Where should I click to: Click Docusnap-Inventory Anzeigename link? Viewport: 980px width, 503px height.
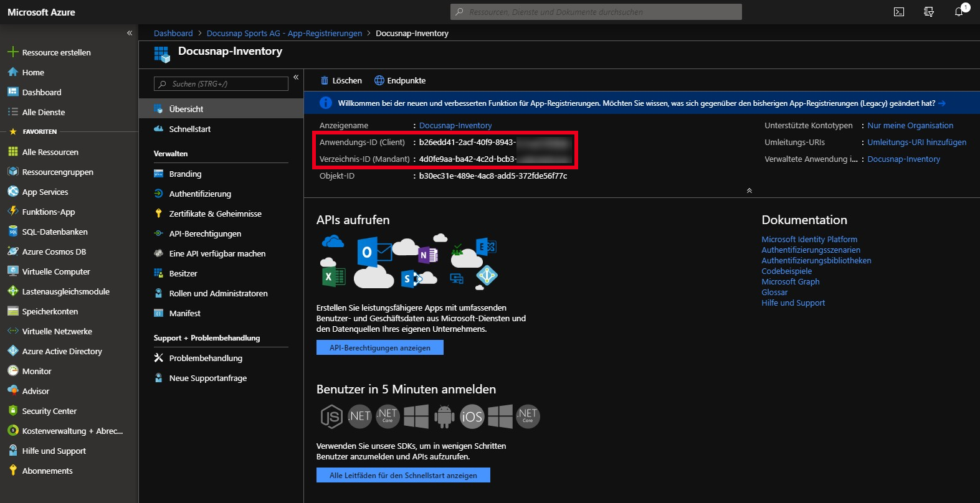[455, 126]
